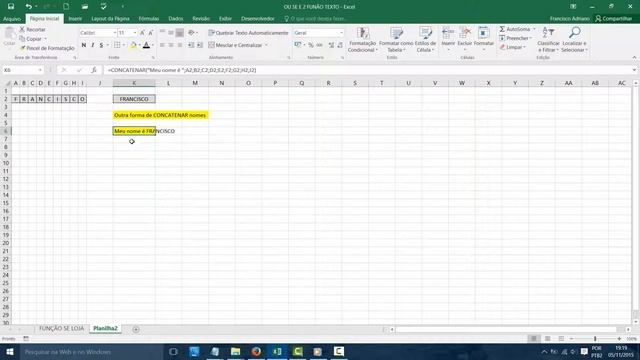The image size is (640, 360).
Task: Click the formula bar CONCATENAR text
Action: tap(182, 70)
